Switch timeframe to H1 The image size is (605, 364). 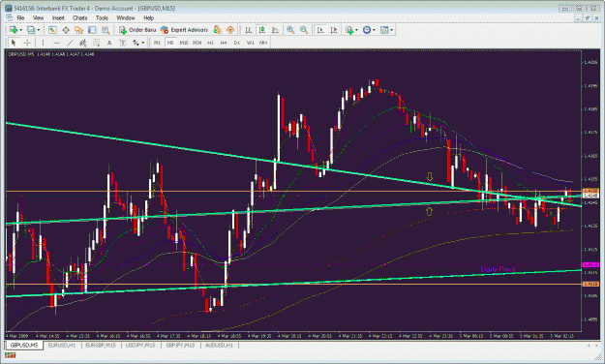tap(210, 43)
